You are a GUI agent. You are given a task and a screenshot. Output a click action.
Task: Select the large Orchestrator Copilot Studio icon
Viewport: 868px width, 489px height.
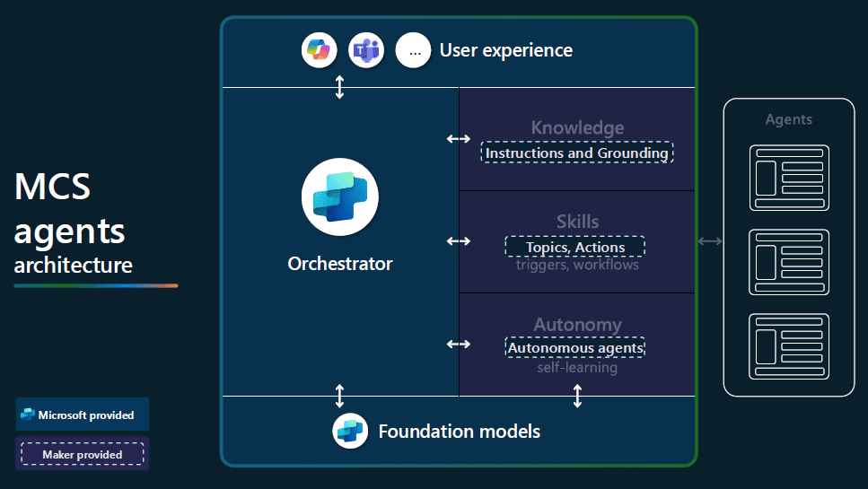click(340, 196)
